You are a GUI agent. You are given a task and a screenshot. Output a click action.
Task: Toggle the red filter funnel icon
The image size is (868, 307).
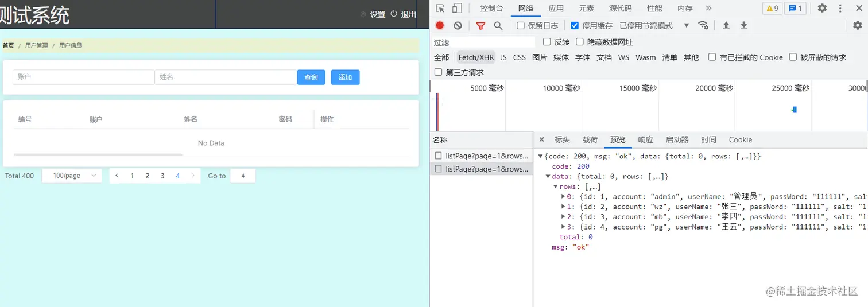tap(480, 25)
